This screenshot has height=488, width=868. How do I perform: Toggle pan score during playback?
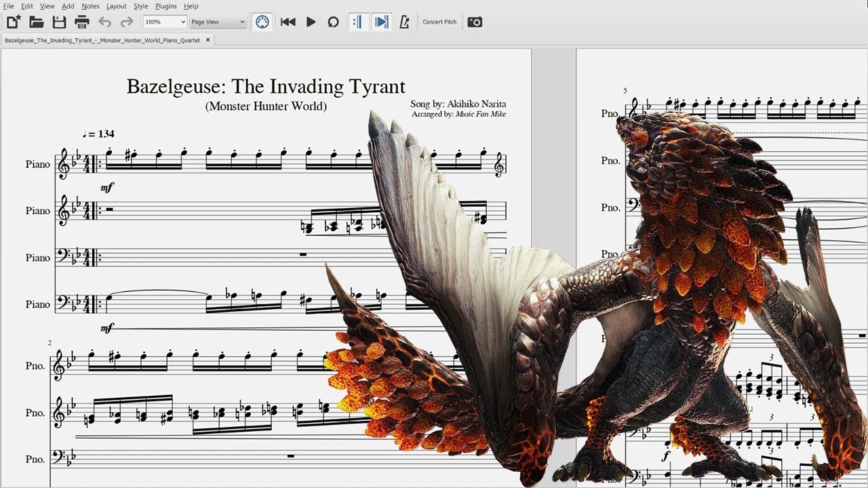pyautogui.click(x=382, y=22)
